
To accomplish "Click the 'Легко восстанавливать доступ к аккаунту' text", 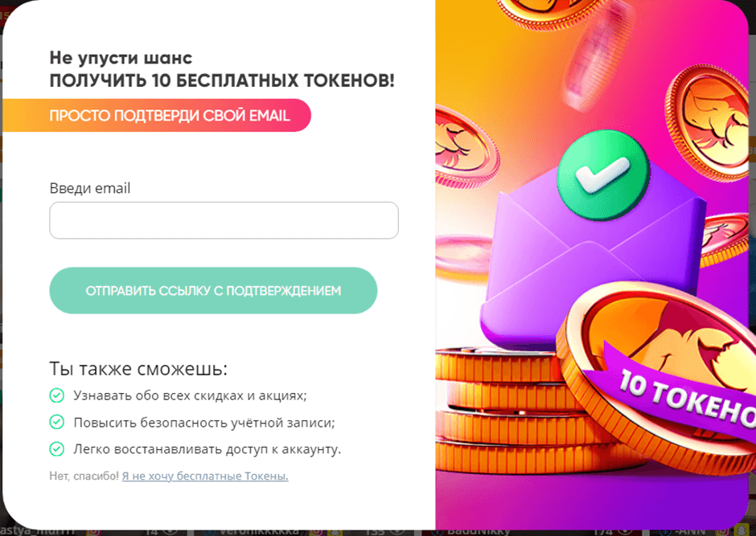I will [207, 448].
